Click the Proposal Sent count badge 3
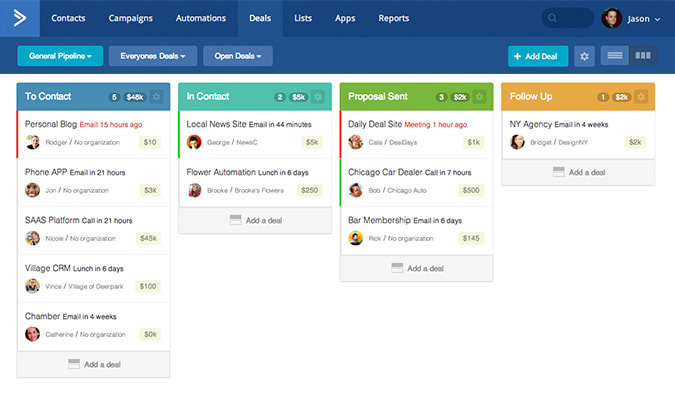 pos(441,97)
